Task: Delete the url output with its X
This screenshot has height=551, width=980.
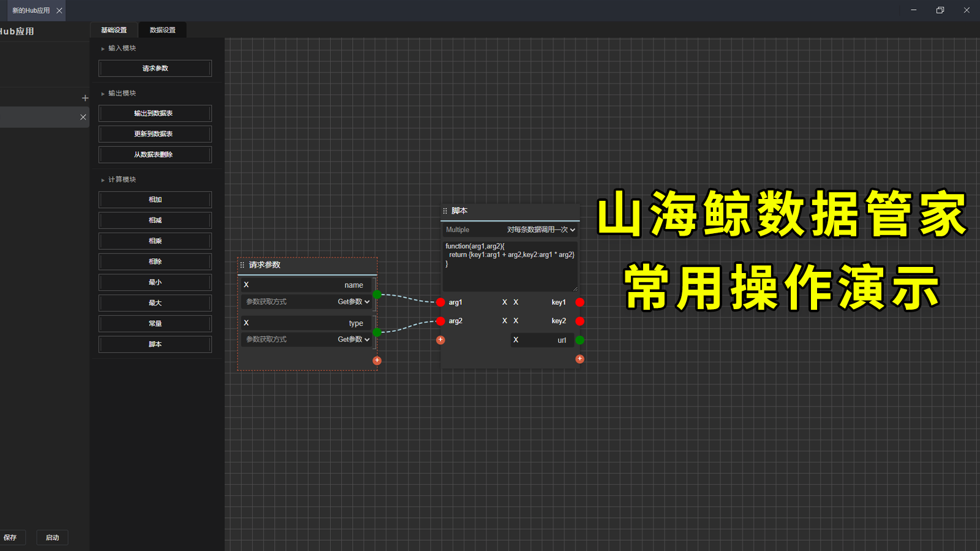Action: click(516, 340)
